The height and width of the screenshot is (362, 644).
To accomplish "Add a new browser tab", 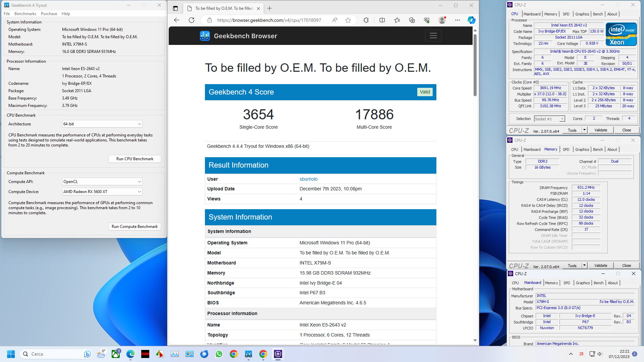I will [x=269, y=8].
